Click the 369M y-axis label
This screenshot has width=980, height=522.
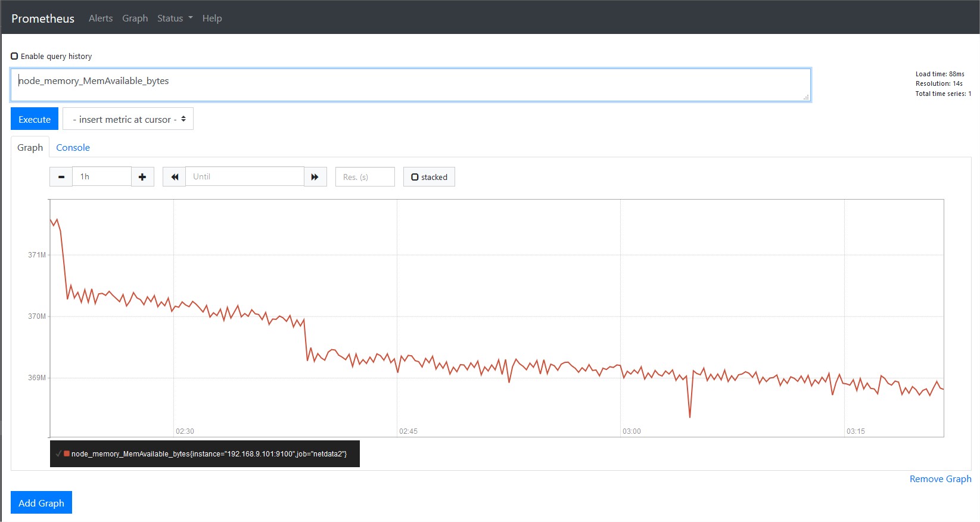click(x=37, y=378)
